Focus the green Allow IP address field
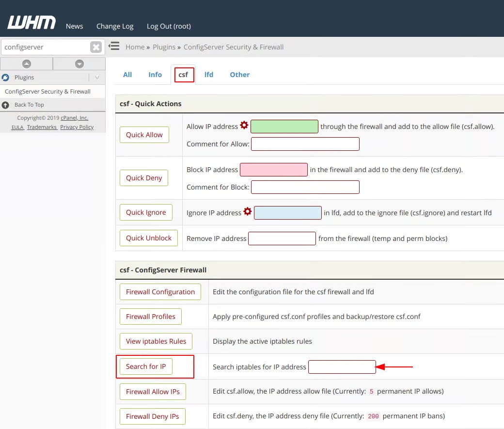Image resolution: width=504 pixels, height=429 pixels. pyautogui.click(x=284, y=127)
